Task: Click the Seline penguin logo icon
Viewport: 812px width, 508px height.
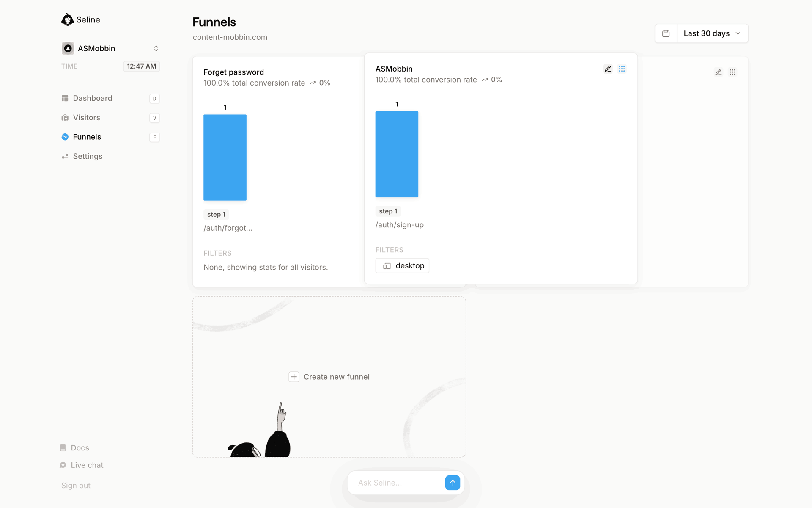Action: 67,19
